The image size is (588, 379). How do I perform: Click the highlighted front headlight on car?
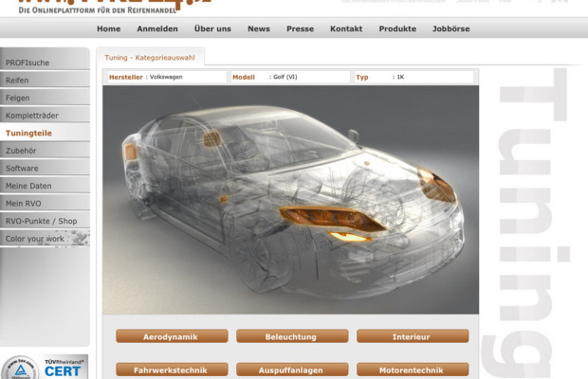[x=332, y=218]
